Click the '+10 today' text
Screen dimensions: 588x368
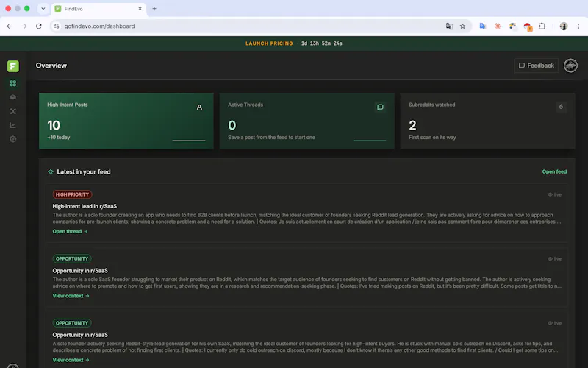click(x=59, y=138)
